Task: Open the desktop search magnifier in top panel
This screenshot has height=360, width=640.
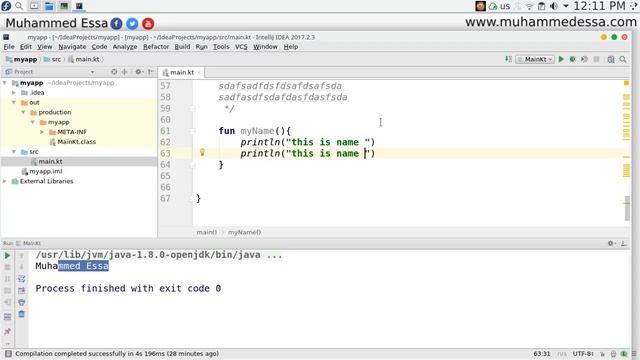Action: click(19, 6)
